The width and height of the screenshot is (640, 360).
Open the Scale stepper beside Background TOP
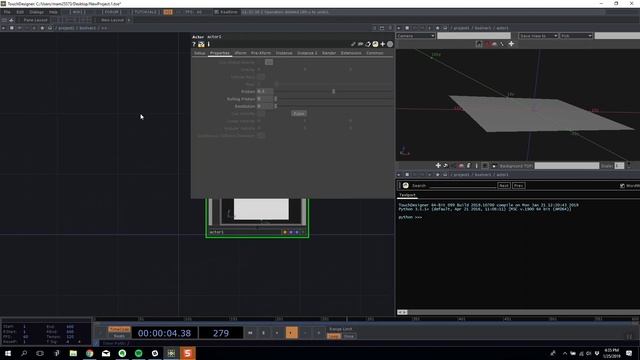click(629, 165)
